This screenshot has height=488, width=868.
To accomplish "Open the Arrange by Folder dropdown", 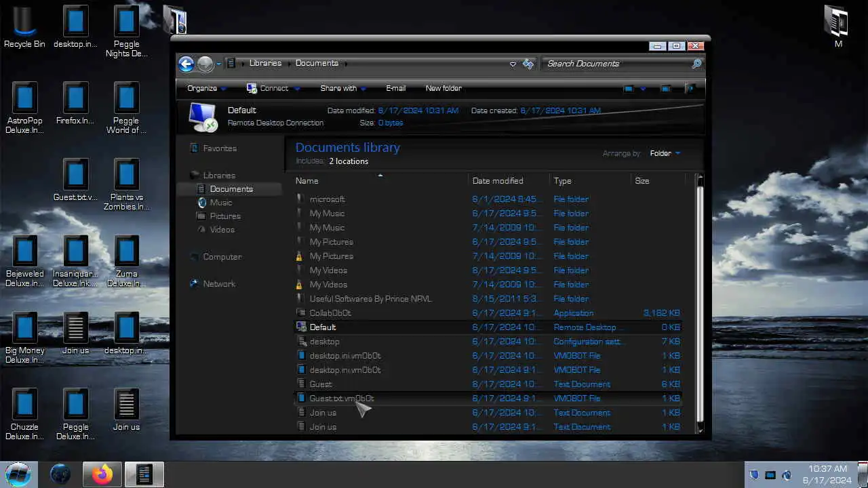I will tap(665, 153).
